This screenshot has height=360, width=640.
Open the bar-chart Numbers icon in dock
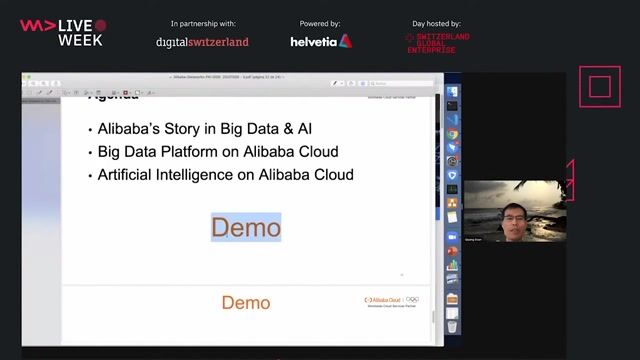[452, 265]
